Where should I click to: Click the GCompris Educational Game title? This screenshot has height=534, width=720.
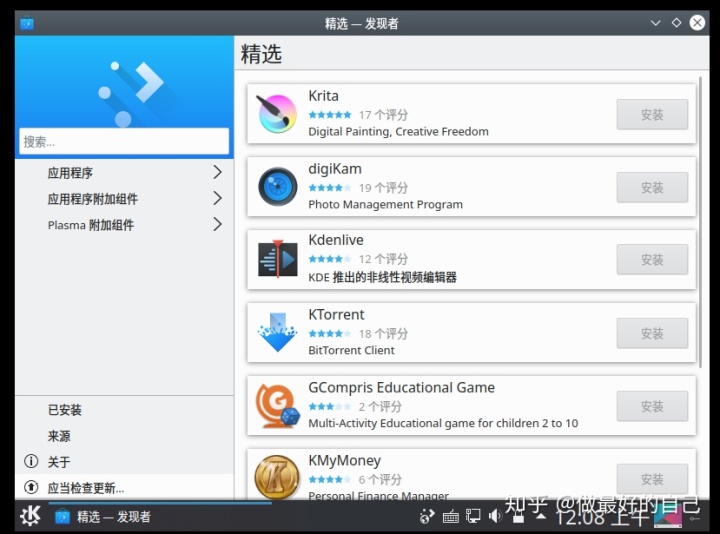[x=401, y=388]
